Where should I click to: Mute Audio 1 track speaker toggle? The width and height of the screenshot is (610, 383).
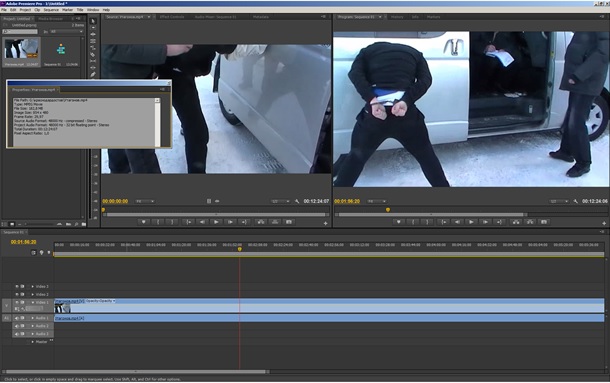pyautogui.click(x=17, y=318)
